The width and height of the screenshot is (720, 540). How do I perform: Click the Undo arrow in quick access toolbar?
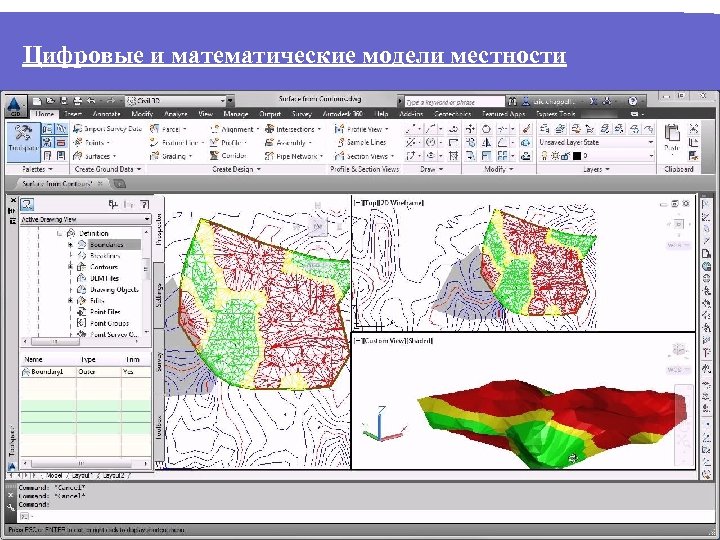point(91,101)
